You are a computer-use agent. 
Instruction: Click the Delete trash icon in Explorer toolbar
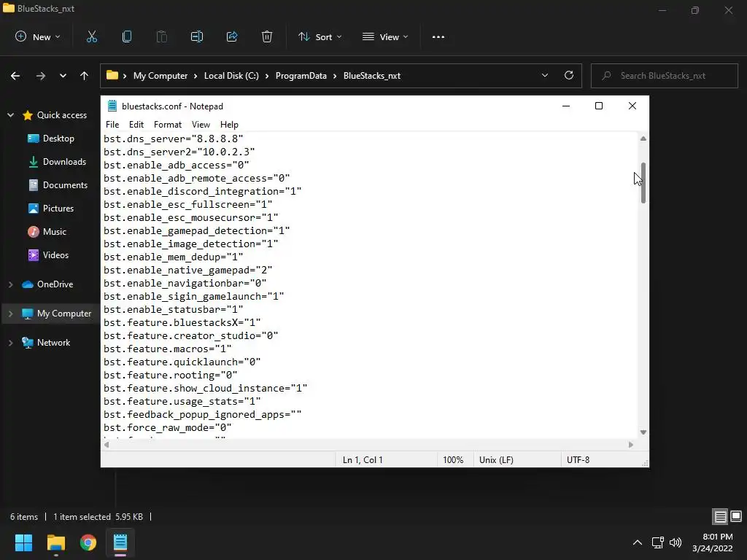coord(267,36)
